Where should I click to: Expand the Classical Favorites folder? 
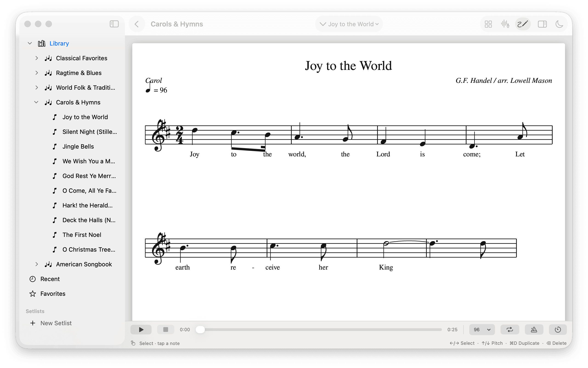click(x=37, y=58)
